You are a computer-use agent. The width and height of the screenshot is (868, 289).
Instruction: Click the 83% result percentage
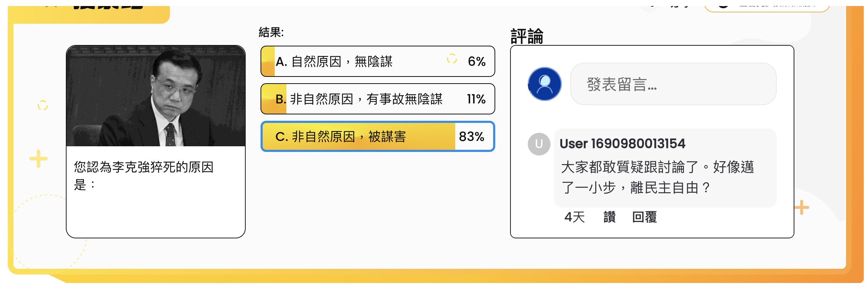[472, 137]
